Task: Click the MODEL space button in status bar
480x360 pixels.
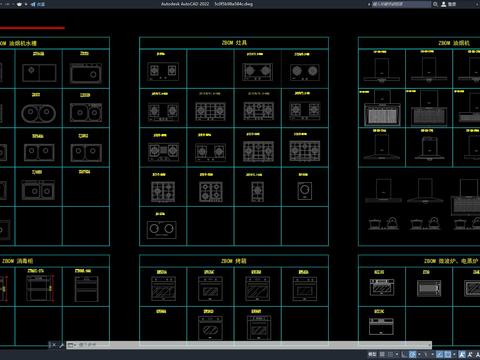Action: [x=372, y=354]
